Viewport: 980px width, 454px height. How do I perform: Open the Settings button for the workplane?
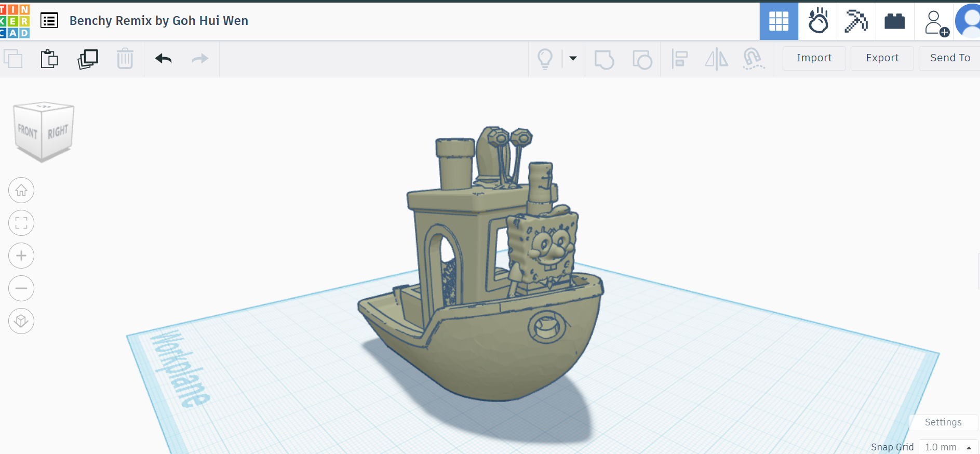click(943, 422)
